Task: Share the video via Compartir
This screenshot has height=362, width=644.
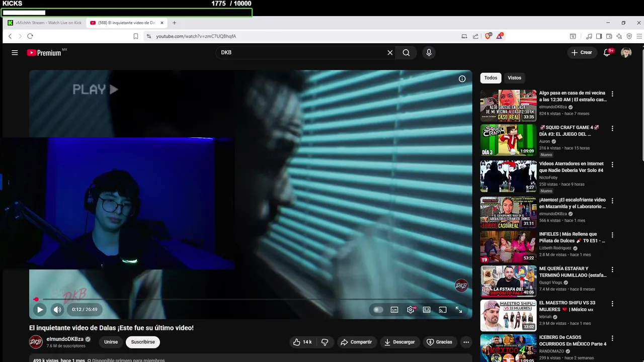Action: pos(356,342)
